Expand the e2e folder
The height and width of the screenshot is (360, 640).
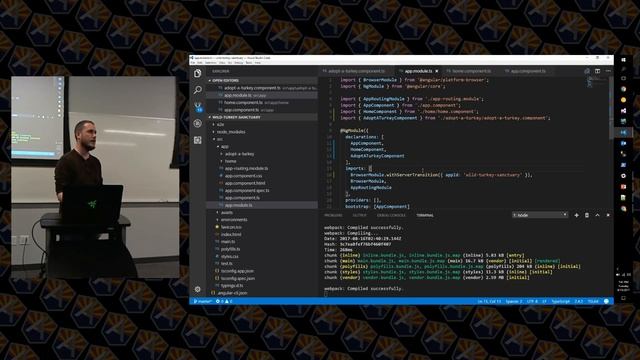219,124
